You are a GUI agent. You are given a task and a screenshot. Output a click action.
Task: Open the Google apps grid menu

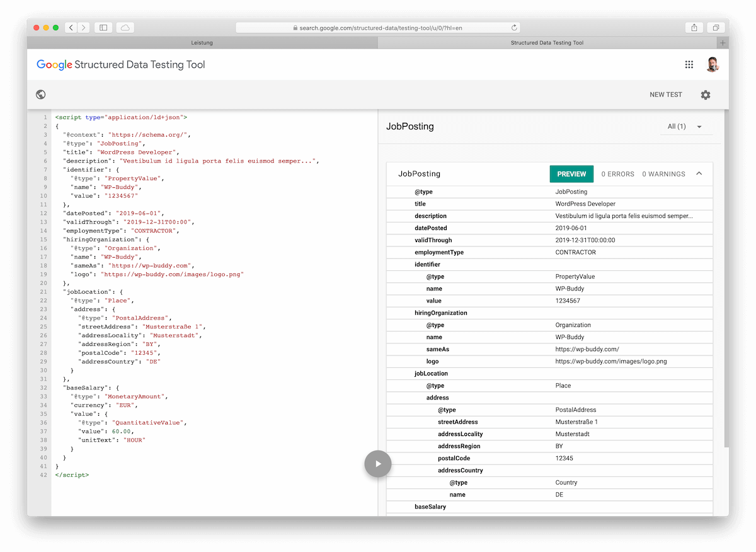tap(689, 65)
